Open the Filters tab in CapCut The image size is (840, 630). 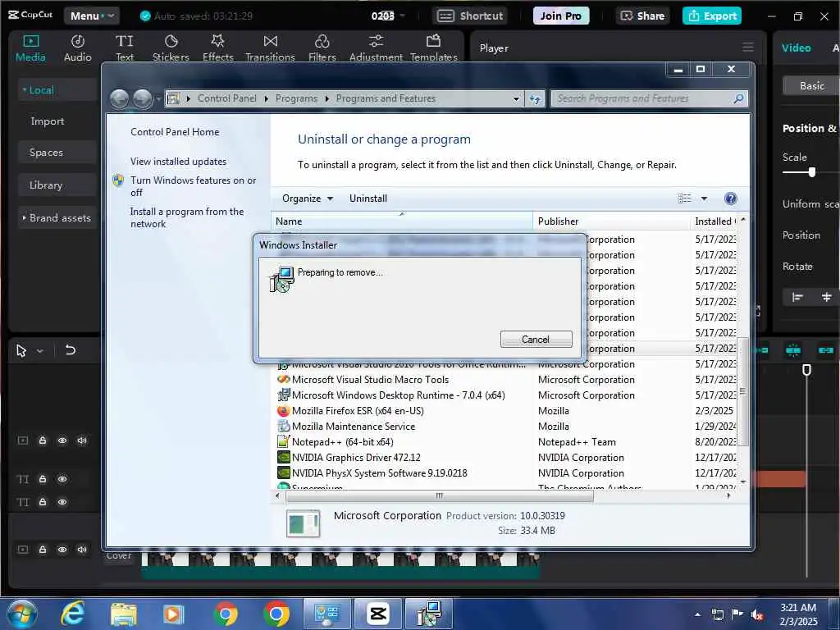(x=322, y=48)
